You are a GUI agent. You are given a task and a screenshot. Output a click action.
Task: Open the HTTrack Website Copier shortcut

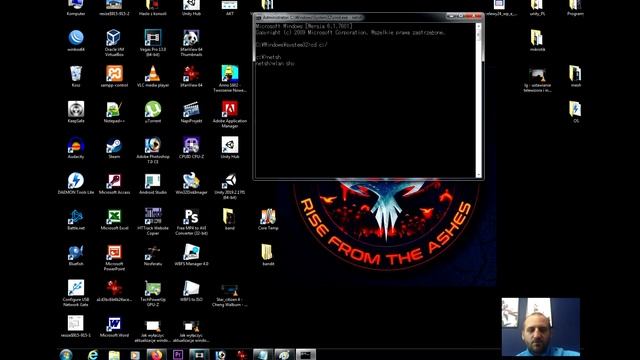click(x=153, y=221)
